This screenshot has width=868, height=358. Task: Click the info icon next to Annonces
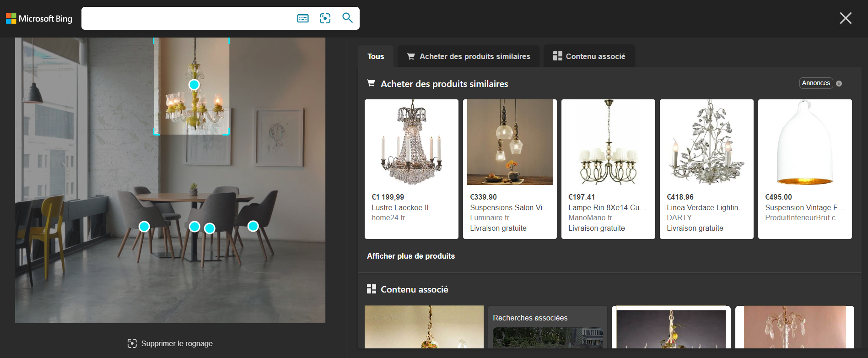point(839,83)
